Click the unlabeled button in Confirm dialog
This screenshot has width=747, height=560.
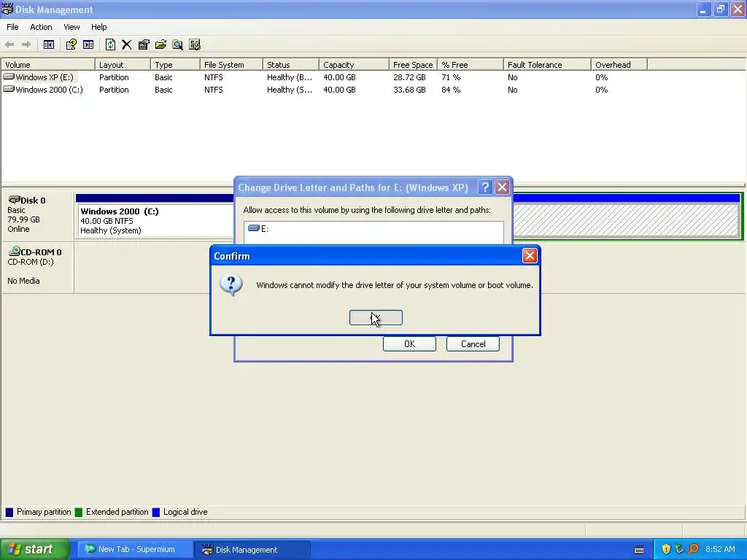376,318
